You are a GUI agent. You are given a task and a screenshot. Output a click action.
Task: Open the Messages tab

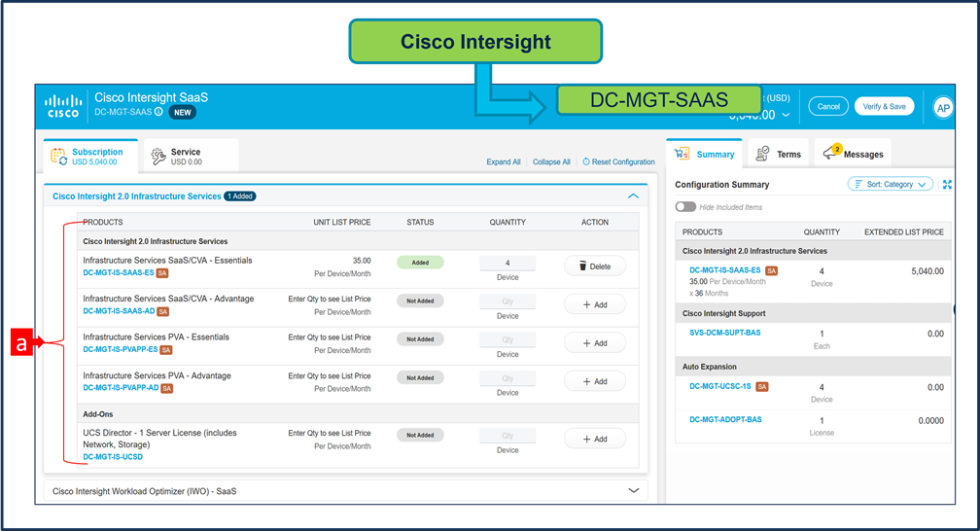[x=853, y=154]
